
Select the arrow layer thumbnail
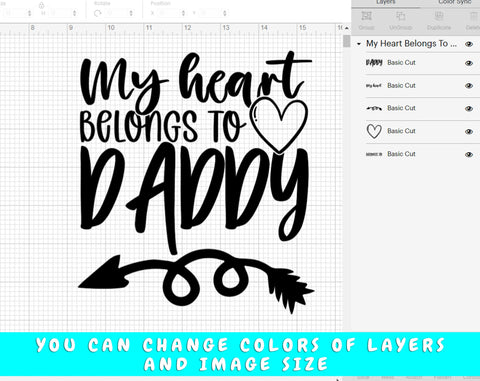pyautogui.click(x=374, y=108)
